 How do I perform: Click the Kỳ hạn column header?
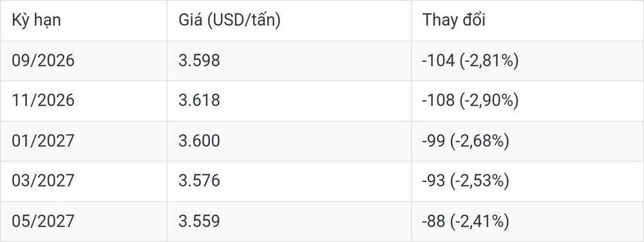pyautogui.click(x=36, y=20)
